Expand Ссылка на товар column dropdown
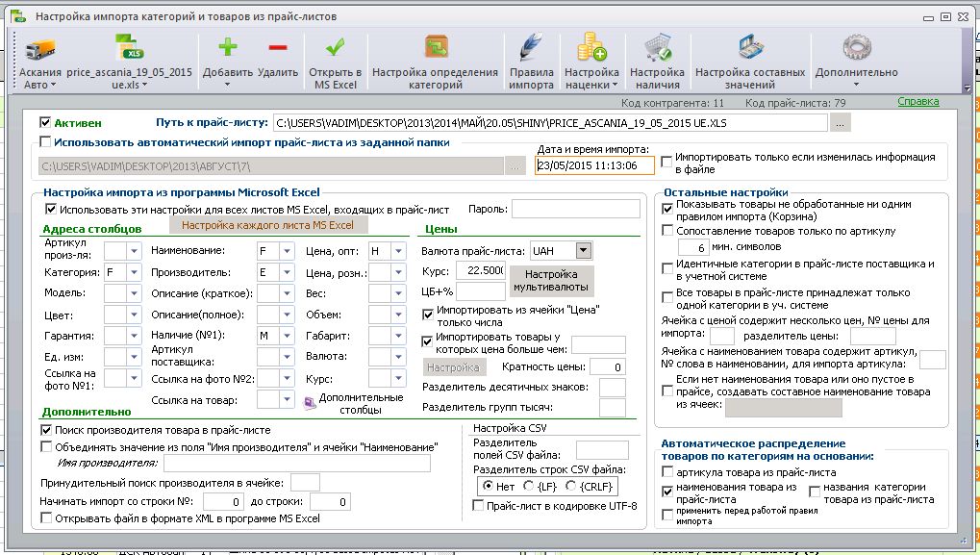Image resolution: width=980 pixels, height=555 pixels. point(287,399)
